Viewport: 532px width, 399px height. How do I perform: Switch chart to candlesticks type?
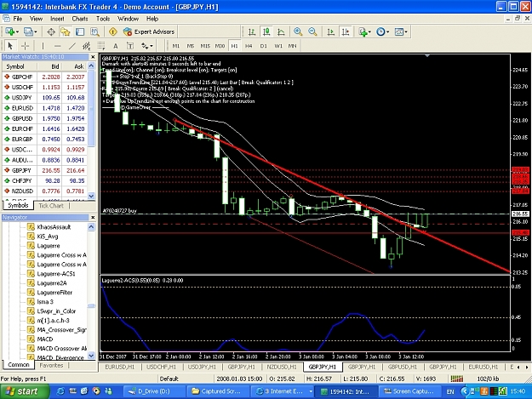click(x=266, y=31)
